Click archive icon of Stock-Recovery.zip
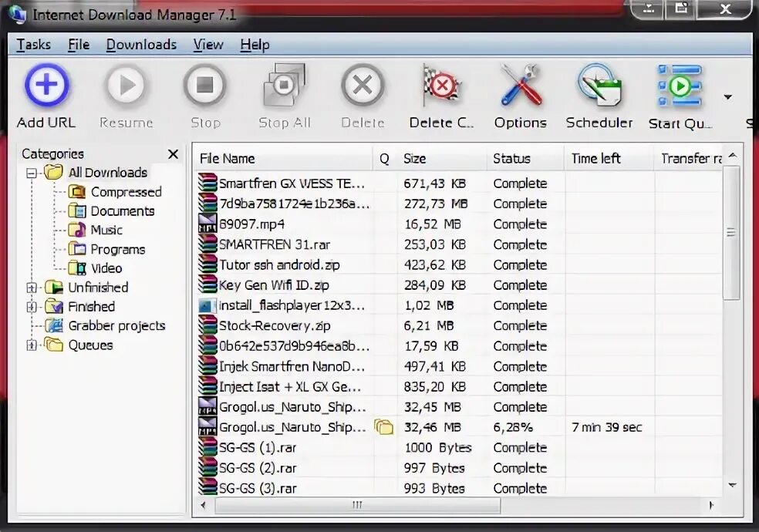 (207, 325)
